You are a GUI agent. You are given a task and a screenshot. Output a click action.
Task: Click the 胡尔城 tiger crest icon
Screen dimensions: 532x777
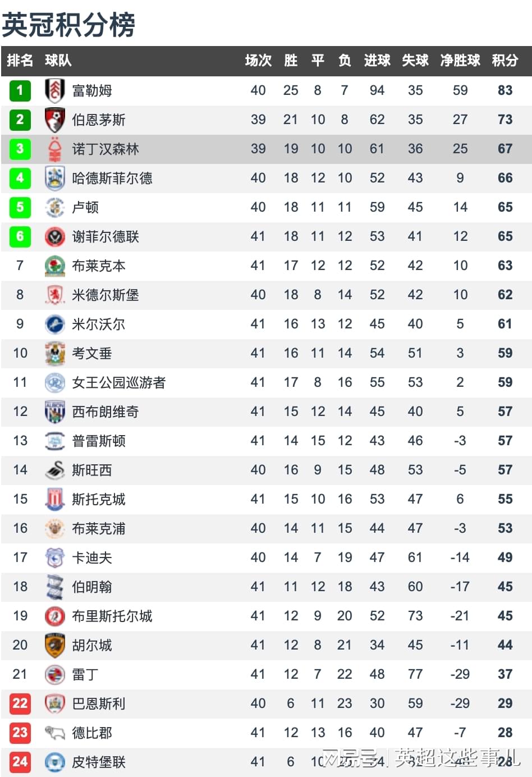54,645
